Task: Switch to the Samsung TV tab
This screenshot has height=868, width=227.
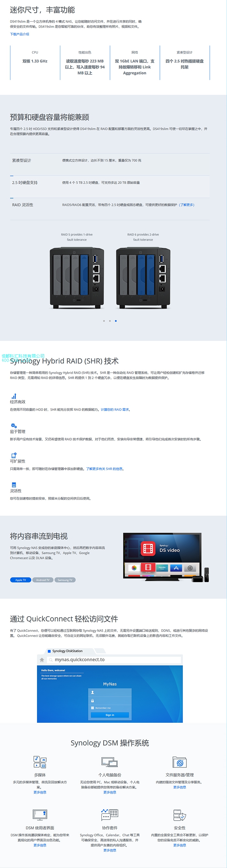Action: coord(65,580)
